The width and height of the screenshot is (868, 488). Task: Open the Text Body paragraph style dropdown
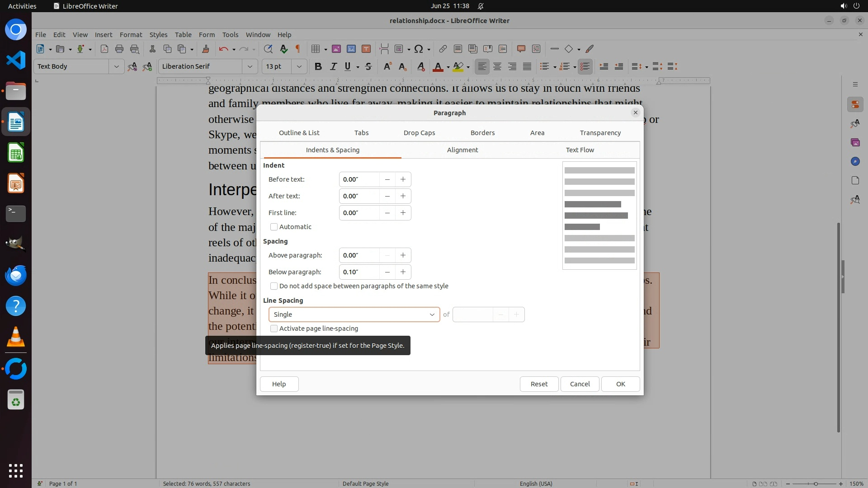(116, 66)
